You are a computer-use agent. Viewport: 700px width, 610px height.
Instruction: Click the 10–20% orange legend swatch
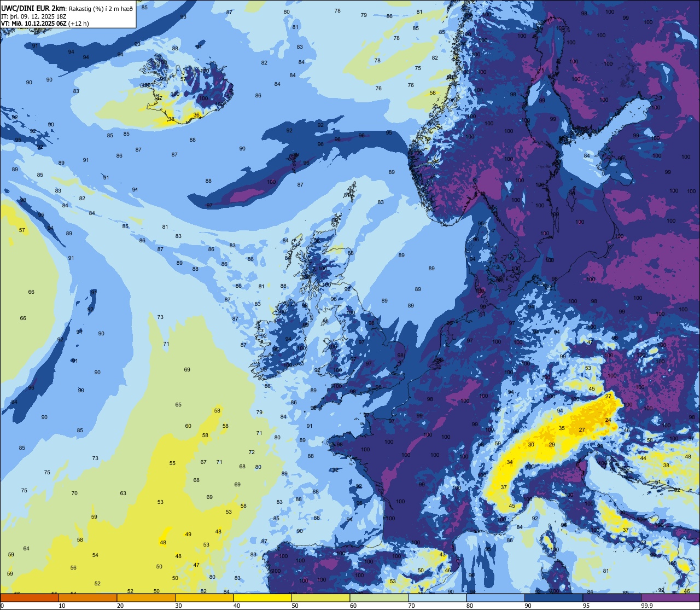point(88,598)
